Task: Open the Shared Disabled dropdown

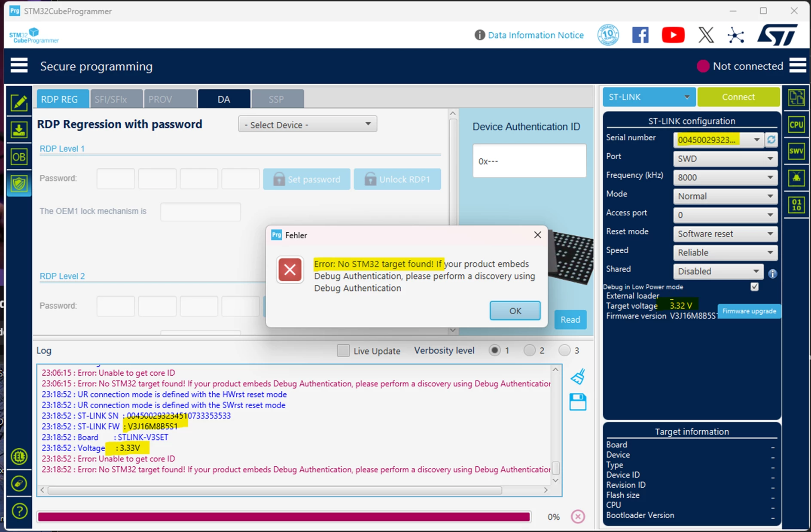Action: point(718,271)
